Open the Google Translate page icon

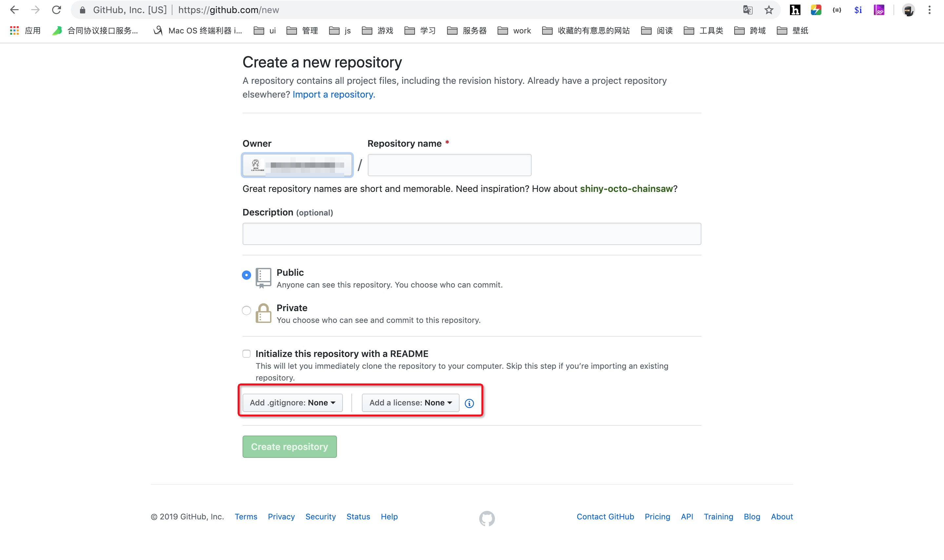click(747, 10)
